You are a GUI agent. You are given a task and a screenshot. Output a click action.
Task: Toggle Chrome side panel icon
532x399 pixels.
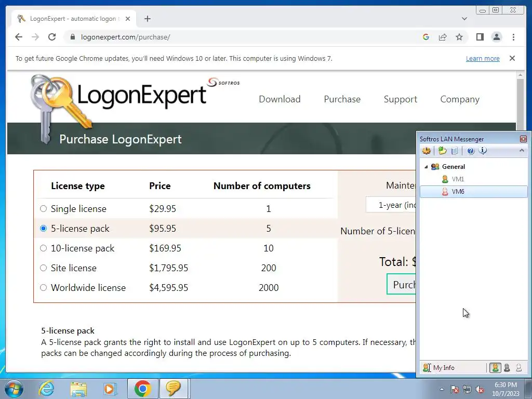pyautogui.click(x=480, y=37)
